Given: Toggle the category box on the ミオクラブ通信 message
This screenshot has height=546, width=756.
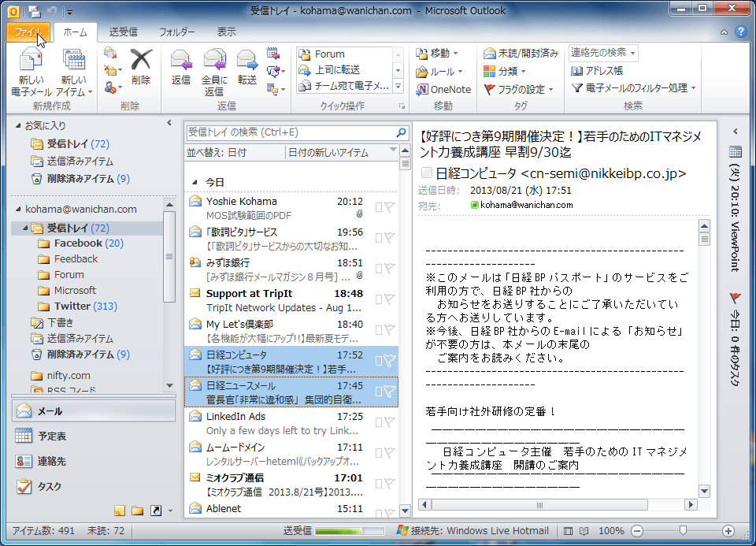Looking at the screenshot, I should 379,484.
